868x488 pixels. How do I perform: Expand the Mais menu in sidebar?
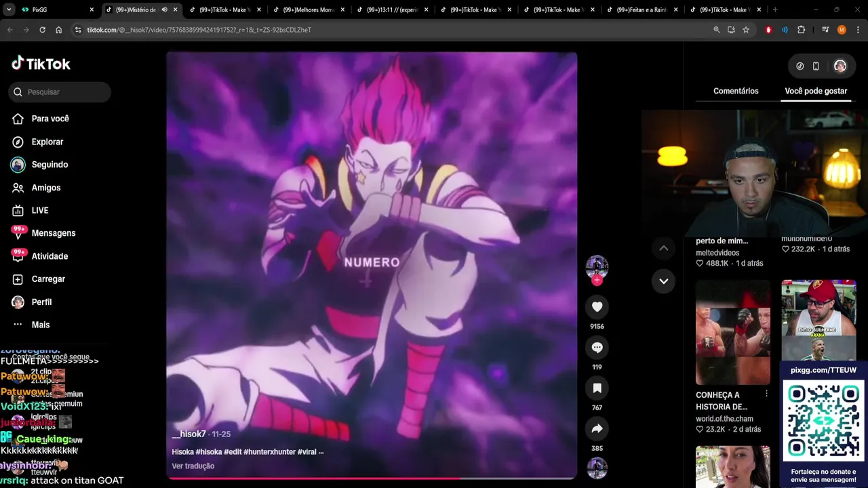(x=31, y=325)
